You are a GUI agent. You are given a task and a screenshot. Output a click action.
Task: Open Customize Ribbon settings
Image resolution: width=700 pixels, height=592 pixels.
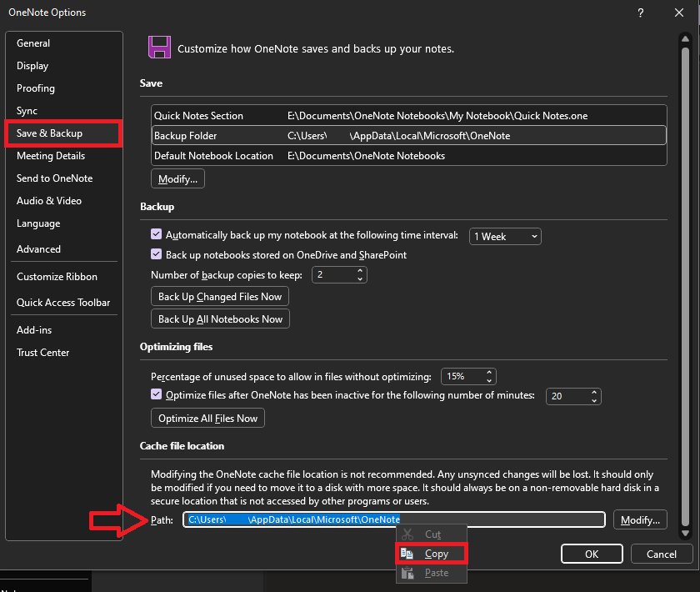click(x=57, y=277)
